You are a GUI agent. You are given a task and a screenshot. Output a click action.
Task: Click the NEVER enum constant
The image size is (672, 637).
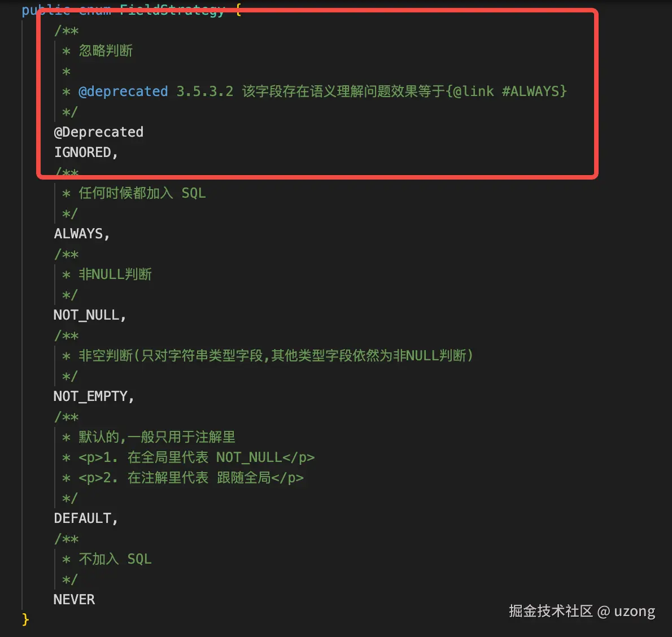pos(74,600)
